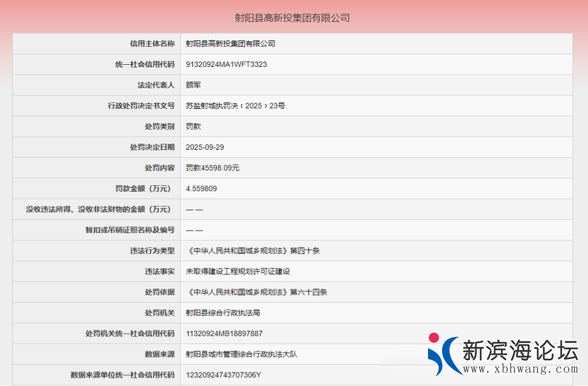The width and height of the screenshot is (588, 386).
Task: Click the 《中华人民共和国城乡规划法》第四十条 text
Action: (x=253, y=251)
